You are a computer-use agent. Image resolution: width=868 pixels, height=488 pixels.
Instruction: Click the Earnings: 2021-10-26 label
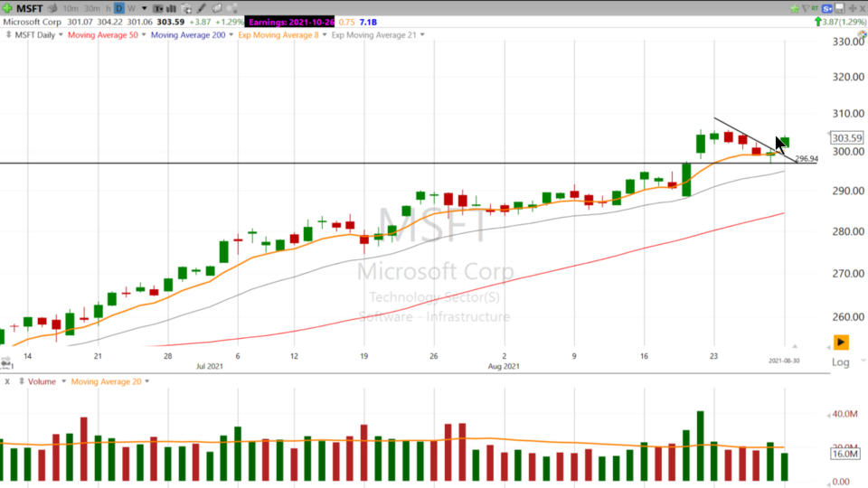pos(291,22)
